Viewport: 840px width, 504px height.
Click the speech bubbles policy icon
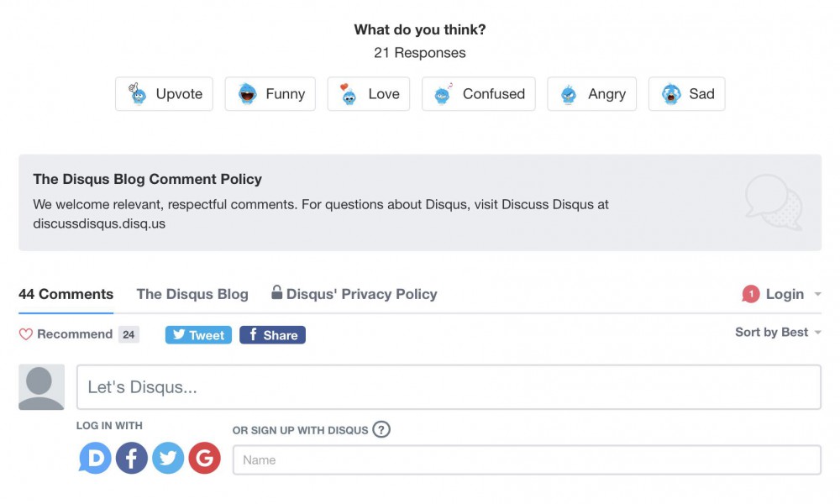pos(774,202)
